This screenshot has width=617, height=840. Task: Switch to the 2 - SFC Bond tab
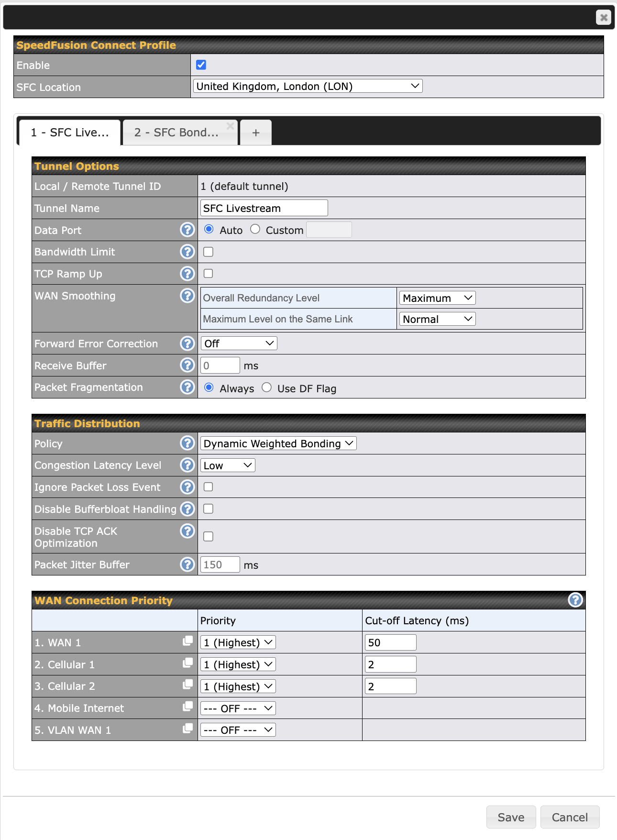click(176, 133)
